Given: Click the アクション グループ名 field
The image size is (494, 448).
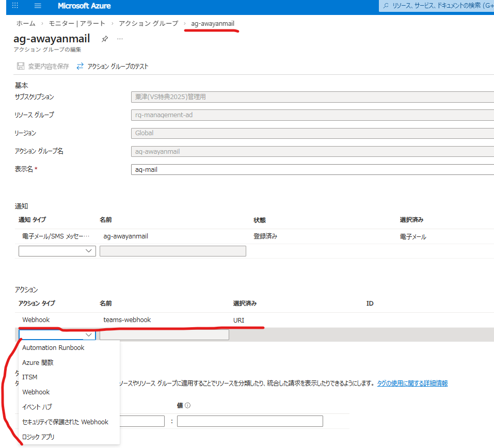Looking at the screenshot, I should 312,151.
